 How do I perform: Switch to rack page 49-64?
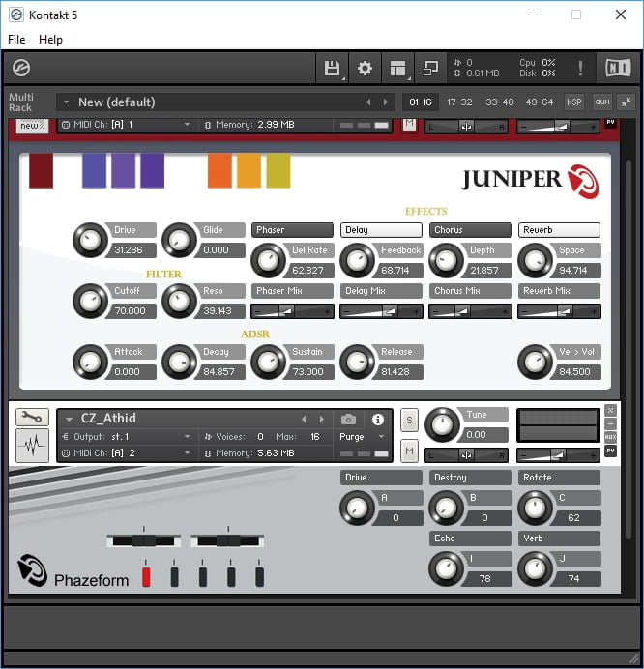click(x=539, y=102)
